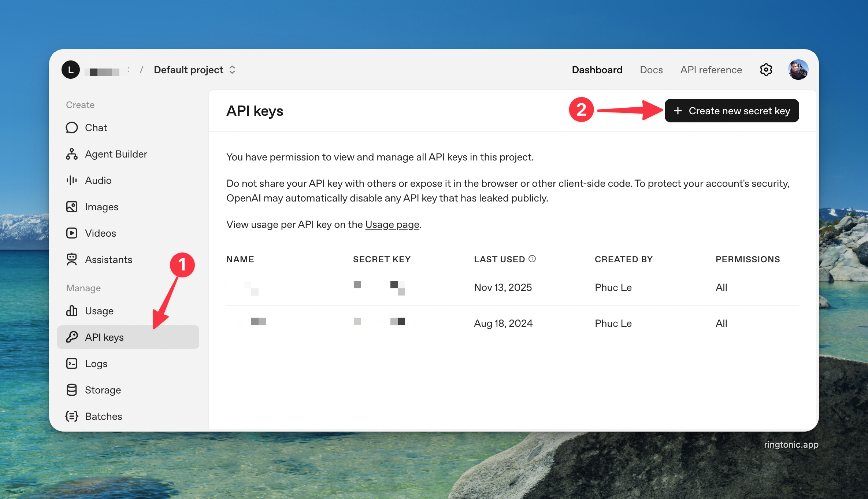This screenshot has height=499, width=868.
Task: Expand the Default project selector
Action: pos(194,70)
